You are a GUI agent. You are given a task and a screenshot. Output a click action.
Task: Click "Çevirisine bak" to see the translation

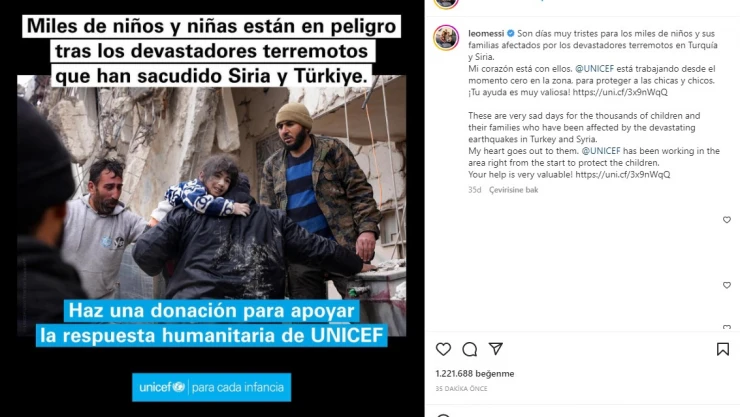[x=513, y=190]
